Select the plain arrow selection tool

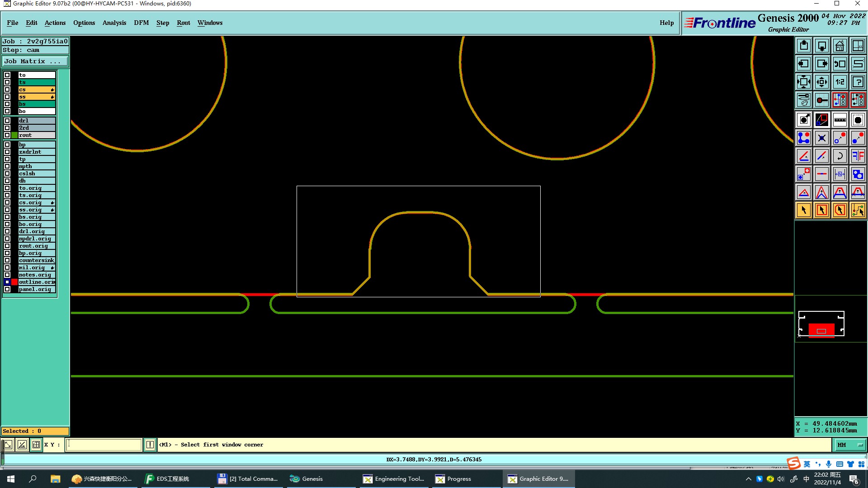tap(804, 210)
